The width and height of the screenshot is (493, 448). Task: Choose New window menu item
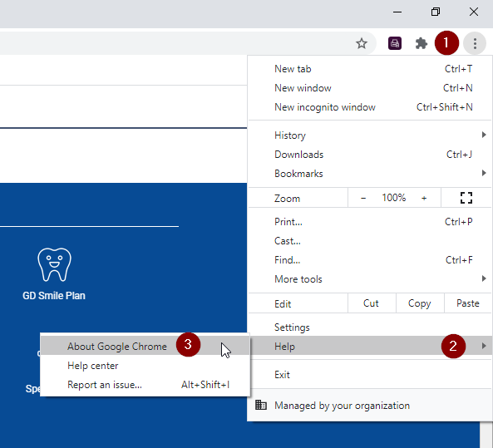(x=370, y=88)
